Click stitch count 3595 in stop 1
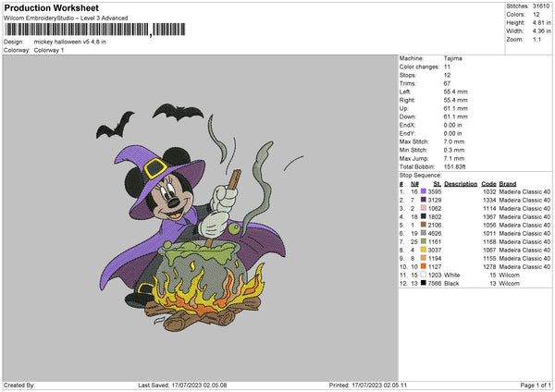This screenshot has width=555, height=392. (435, 191)
